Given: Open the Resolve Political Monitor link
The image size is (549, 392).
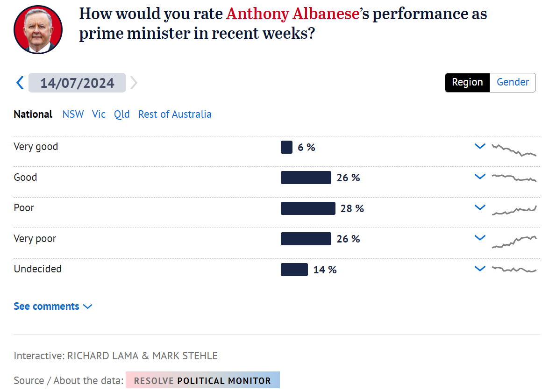Looking at the screenshot, I should pyautogui.click(x=202, y=380).
